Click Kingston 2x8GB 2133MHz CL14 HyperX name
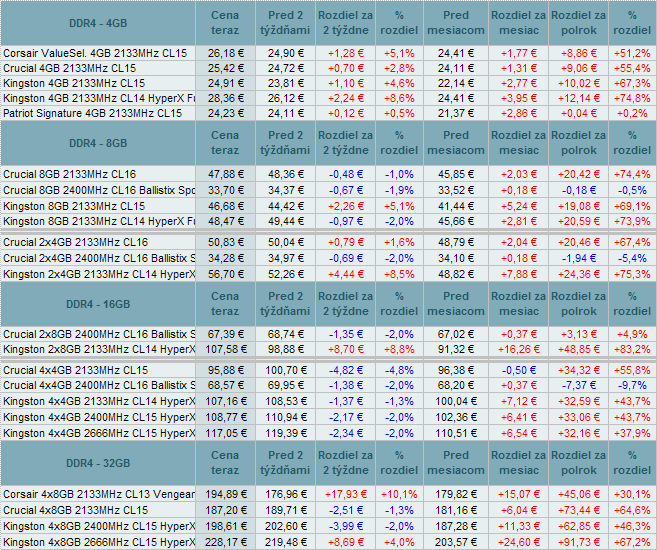This screenshot has height=550, width=657. click(x=99, y=349)
